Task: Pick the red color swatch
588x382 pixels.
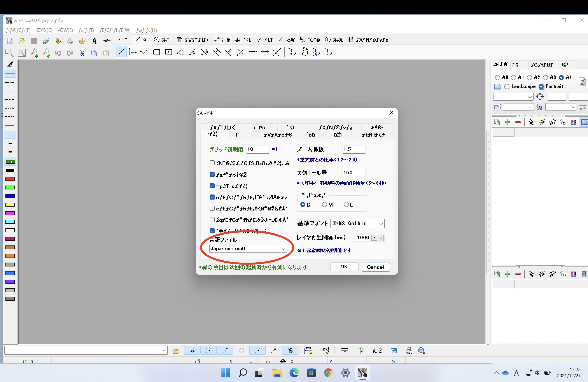Action: coord(10,179)
